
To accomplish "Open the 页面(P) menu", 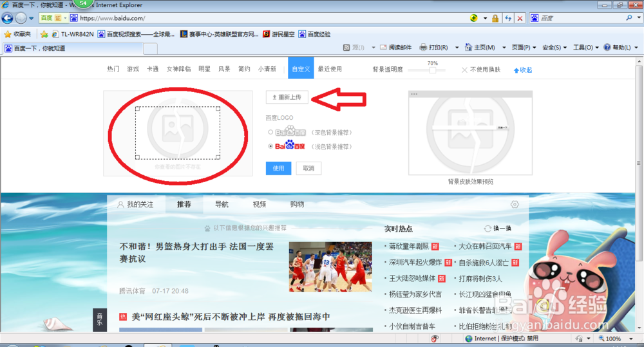I will [x=524, y=48].
